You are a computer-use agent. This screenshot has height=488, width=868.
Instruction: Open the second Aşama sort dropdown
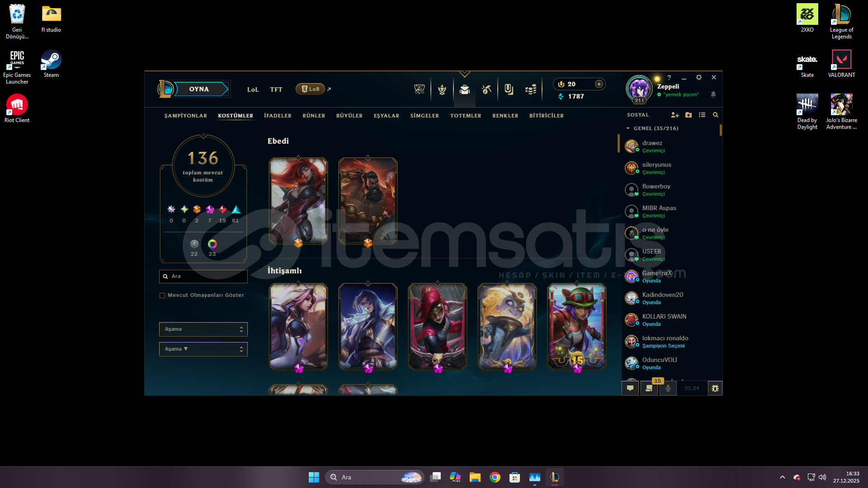point(203,349)
